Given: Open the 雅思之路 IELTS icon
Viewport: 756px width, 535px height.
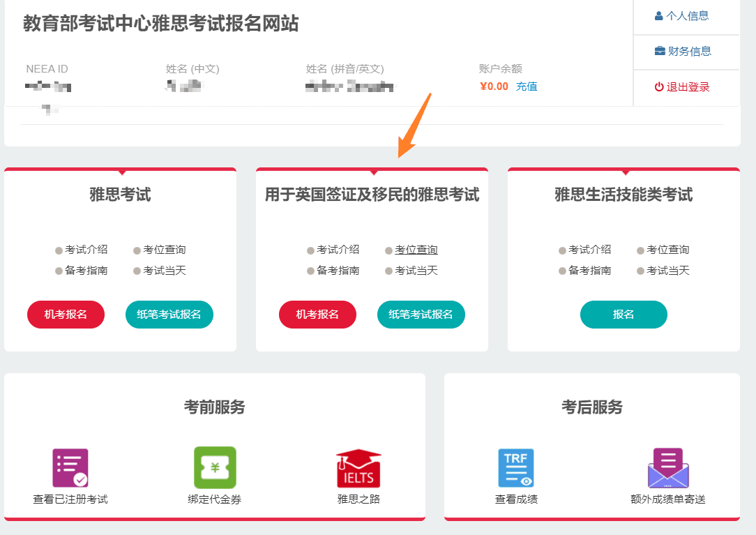Looking at the screenshot, I should tap(358, 468).
